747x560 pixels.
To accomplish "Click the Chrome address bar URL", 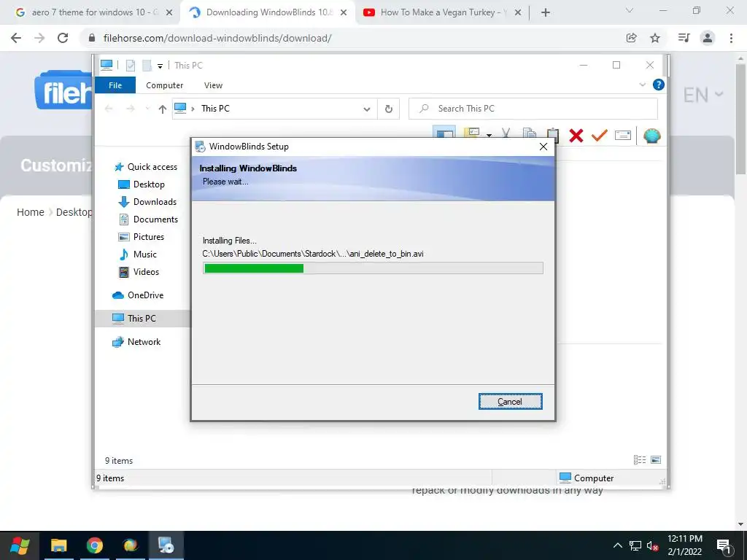I will tap(217, 38).
